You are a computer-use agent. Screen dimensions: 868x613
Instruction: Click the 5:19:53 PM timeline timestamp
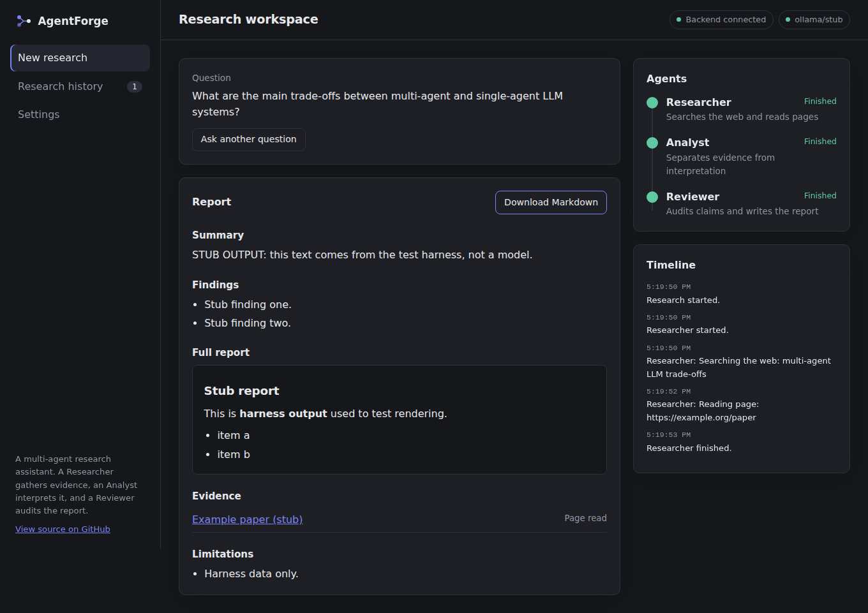pyautogui.click(x=668, y=435)
